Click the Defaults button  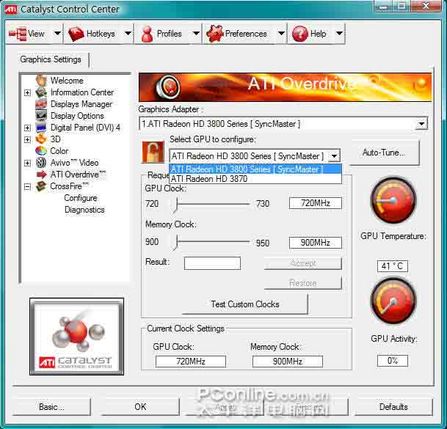(x=394, y=407)
